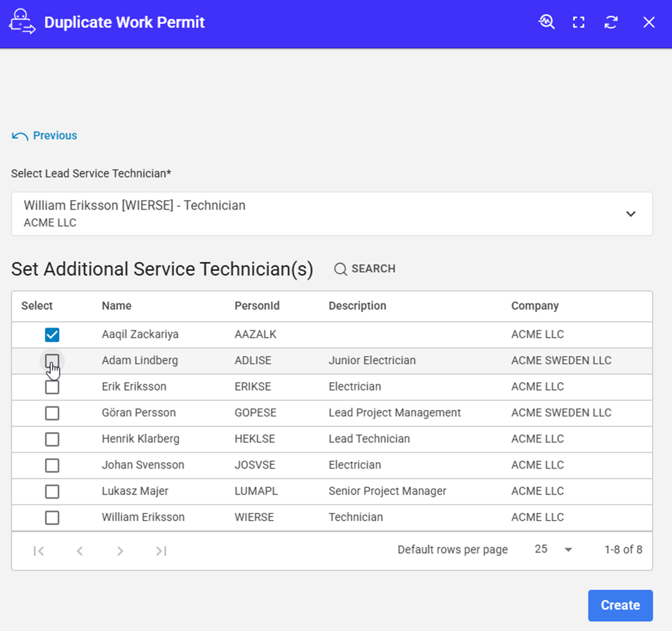
Task: Click the Duplicate Work Permit logo icon
Action: (x=22, y=22)
